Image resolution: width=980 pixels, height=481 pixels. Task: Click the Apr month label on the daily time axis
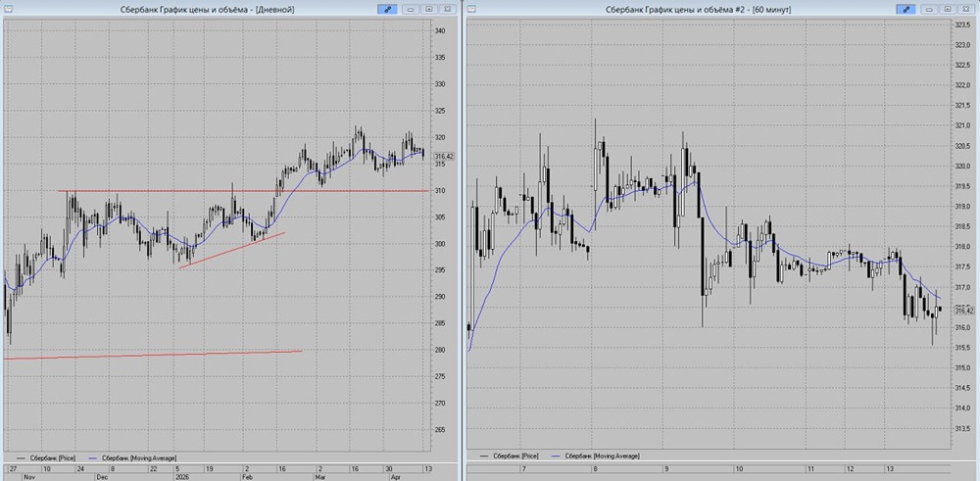(x=395, y=476)
